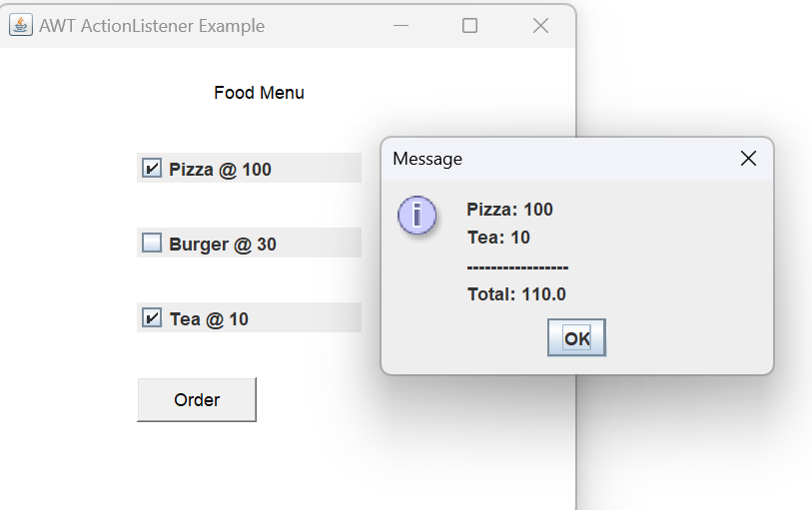Screen dimensions: 812x510
Task: Toggle the Tea @ 10 checkbox
Action: [x=152, y=318]
